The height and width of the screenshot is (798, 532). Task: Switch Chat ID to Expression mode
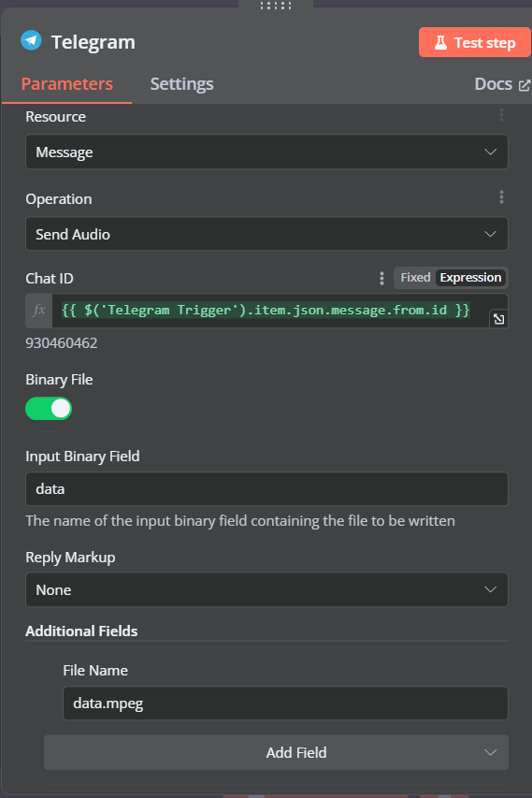(470, 277)
